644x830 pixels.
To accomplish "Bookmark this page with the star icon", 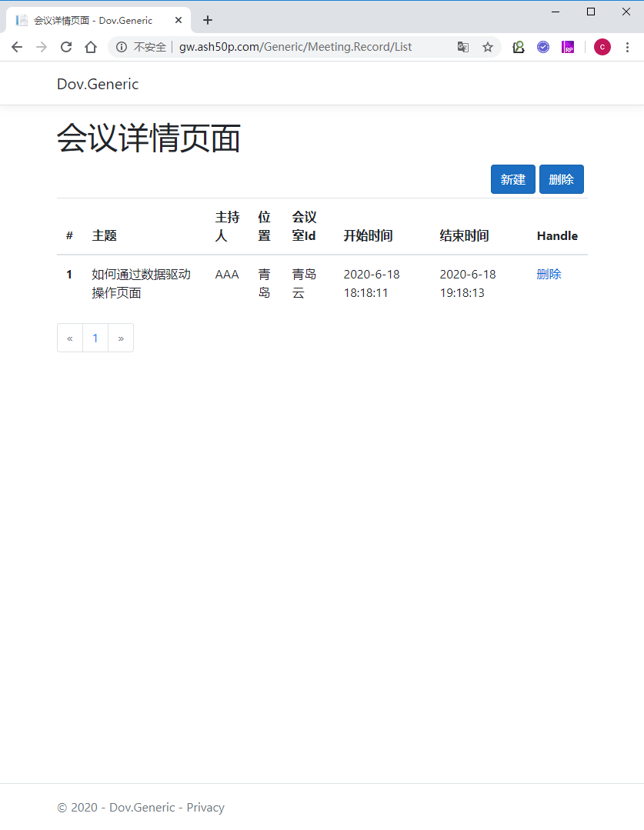I will click(x=487, y=47).
